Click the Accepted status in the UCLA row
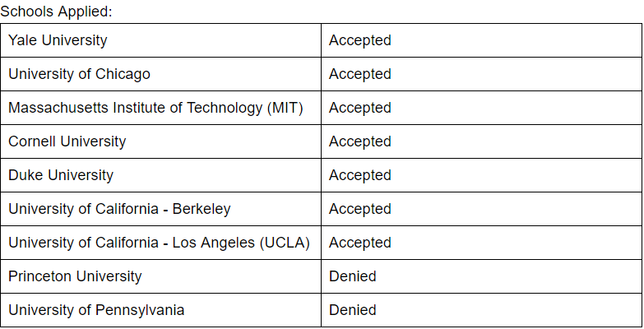 coord(360,243)
